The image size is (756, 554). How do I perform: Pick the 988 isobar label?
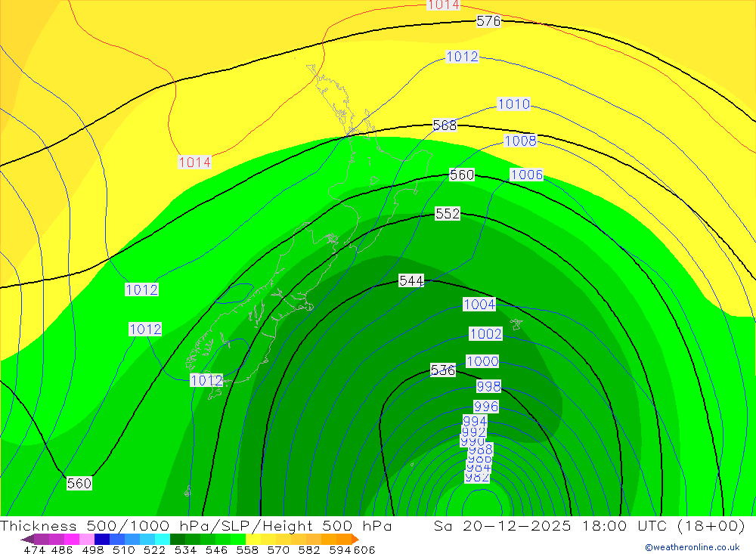point(480,450)
